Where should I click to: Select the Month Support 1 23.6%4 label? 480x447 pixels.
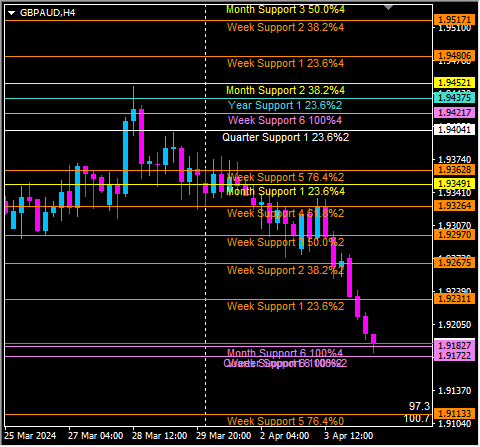(285, 191)
